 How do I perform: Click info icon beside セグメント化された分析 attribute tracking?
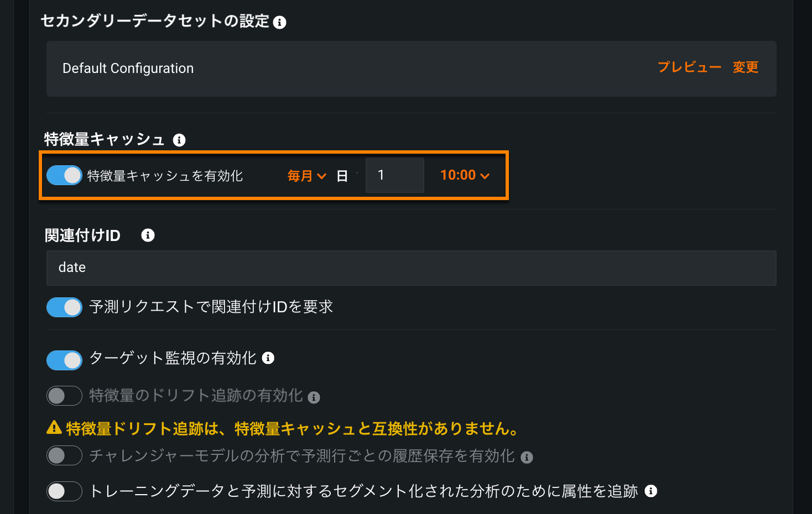pyautogui.click(x=651, y=491)
